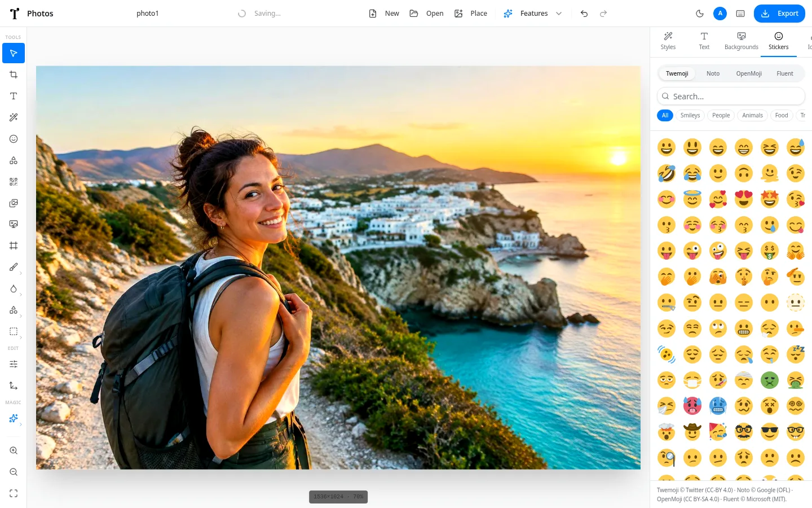812x508 pixels.
Task: Toggle dark mode with the moon icon
Action: (x=700, y=14)
